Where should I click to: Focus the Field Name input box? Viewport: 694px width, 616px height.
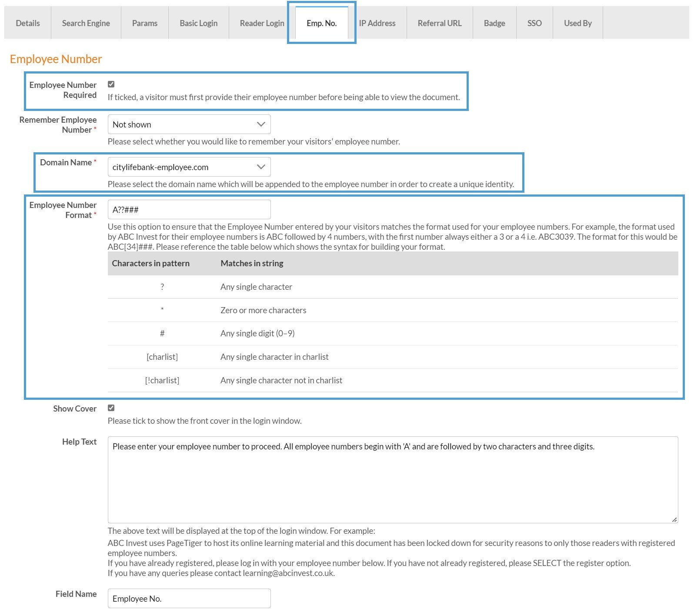pyautogui.click(x=189, y=599)
